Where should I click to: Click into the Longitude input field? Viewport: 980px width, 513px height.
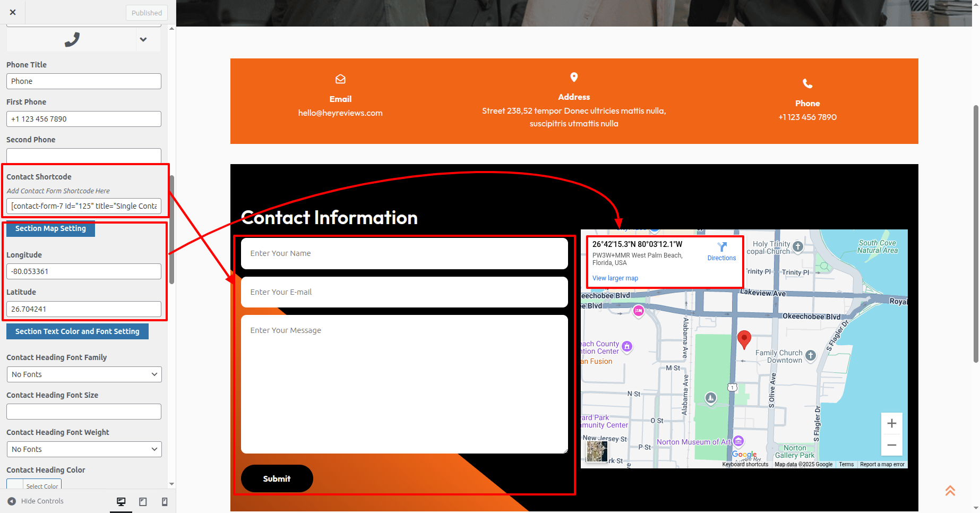pos(84,271)
